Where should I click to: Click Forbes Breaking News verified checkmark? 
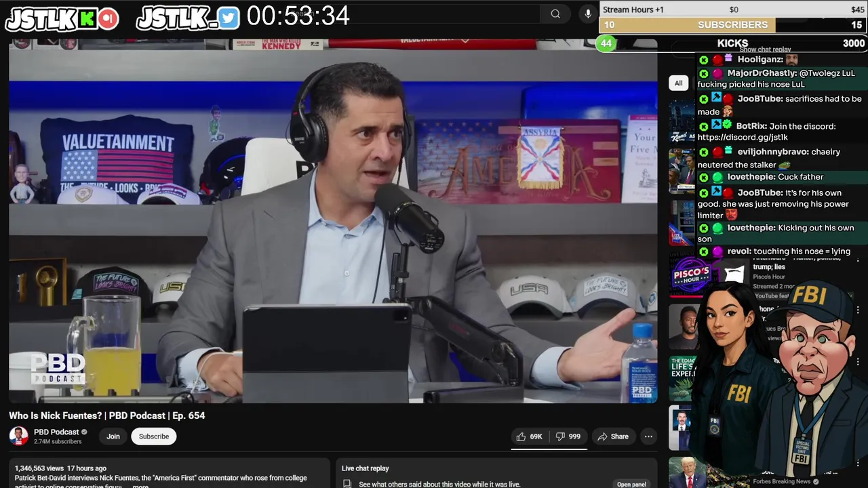(x=816, y=482)
